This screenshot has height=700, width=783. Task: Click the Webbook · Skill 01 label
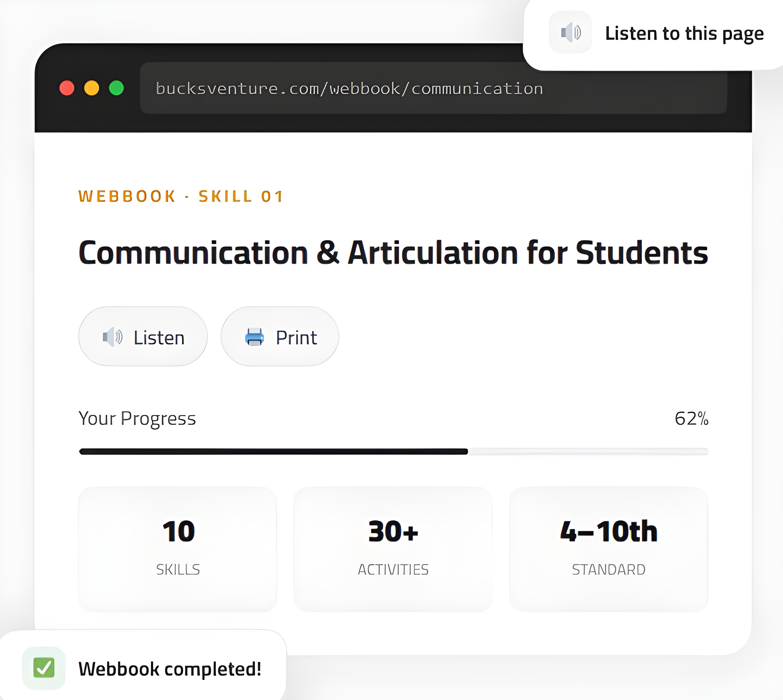pyautogui.click(x=181, y=197)
